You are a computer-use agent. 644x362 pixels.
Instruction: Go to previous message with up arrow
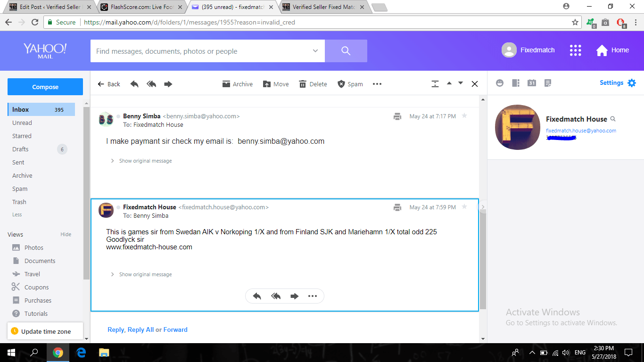449,83
